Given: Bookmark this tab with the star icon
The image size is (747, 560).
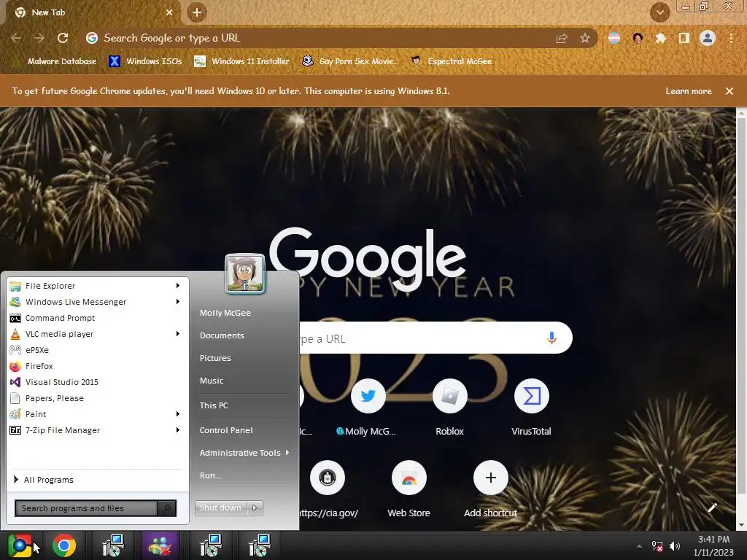Looking at the screenshot, I should (584, 38).
